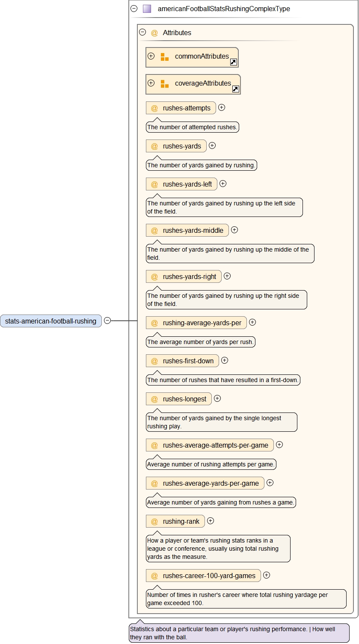The width and height of the screenshot is (359, 644).
Task: Expand the commonAttributes group
Action: (151, 56)
